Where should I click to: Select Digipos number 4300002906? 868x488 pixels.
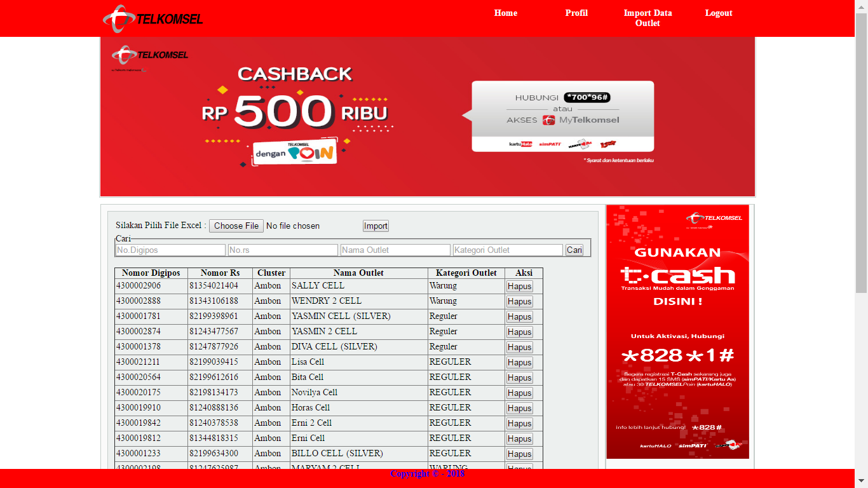coord(139,286)
